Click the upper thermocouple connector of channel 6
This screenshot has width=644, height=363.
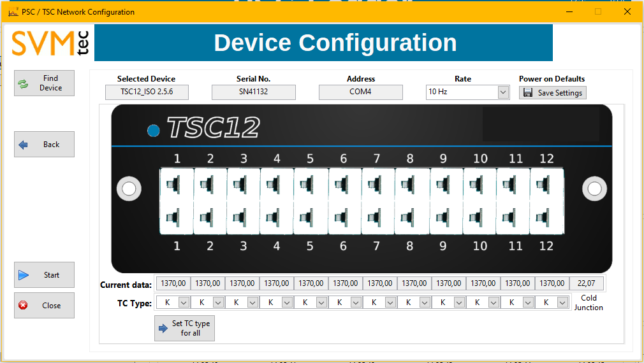[x=342, y=184]
